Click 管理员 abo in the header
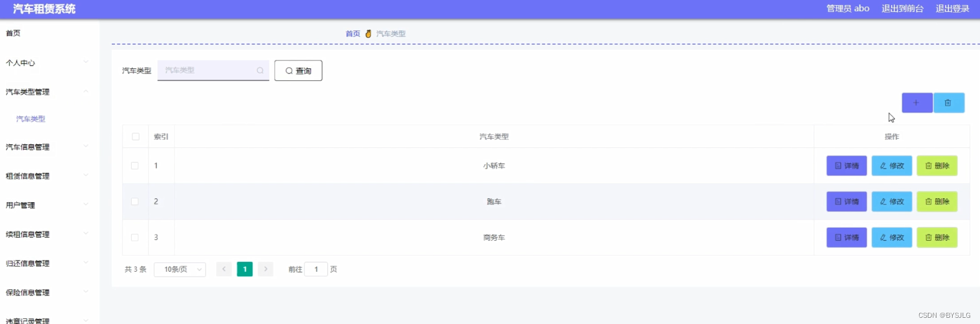980x324 pixels. [x=848, y=9]
